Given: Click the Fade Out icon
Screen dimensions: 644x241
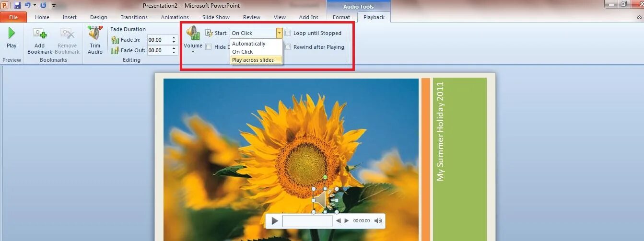Looking at the screenshot, I should coord(115,50).
